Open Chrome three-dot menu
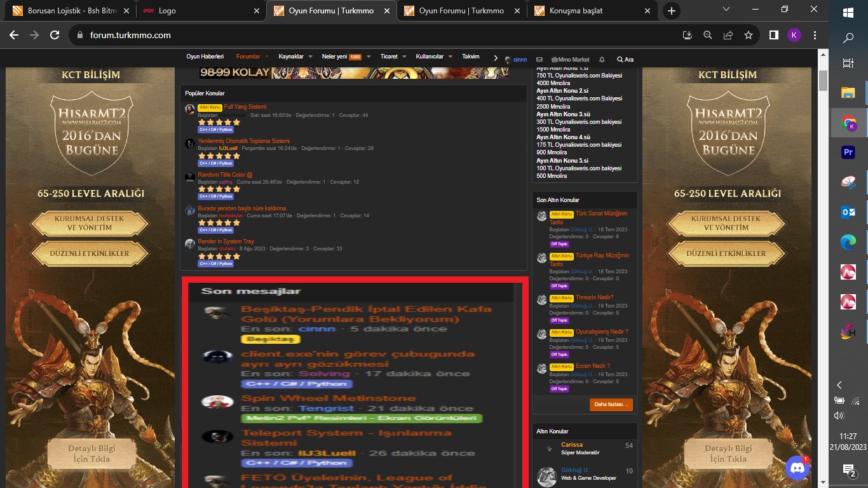 pos(815,35)
